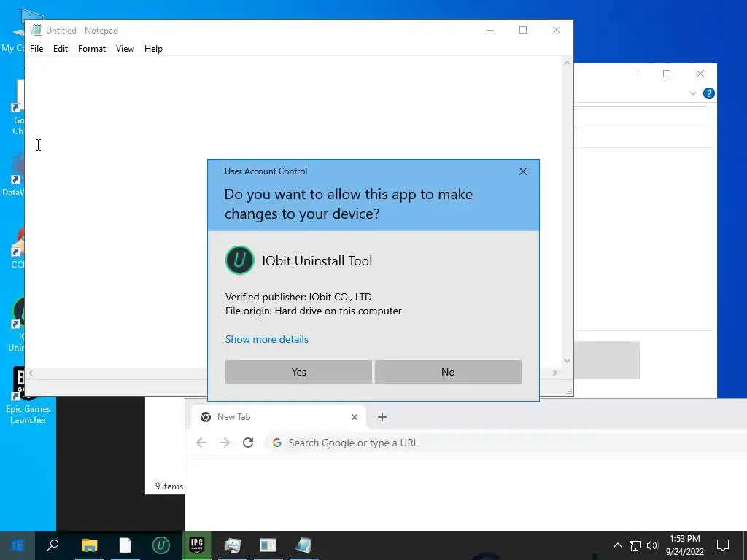Open the Windows Start menu
The height and width of the screenshot is (560, 747).
pos(18,545)
